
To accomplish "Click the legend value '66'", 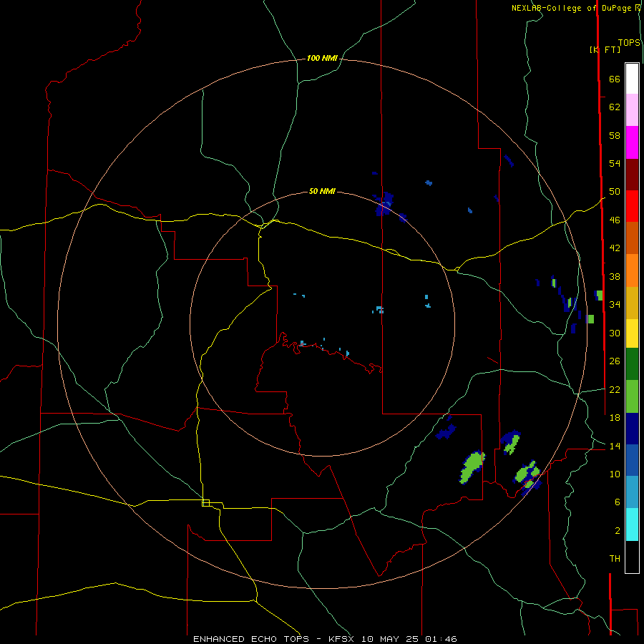I will point(615,79).
